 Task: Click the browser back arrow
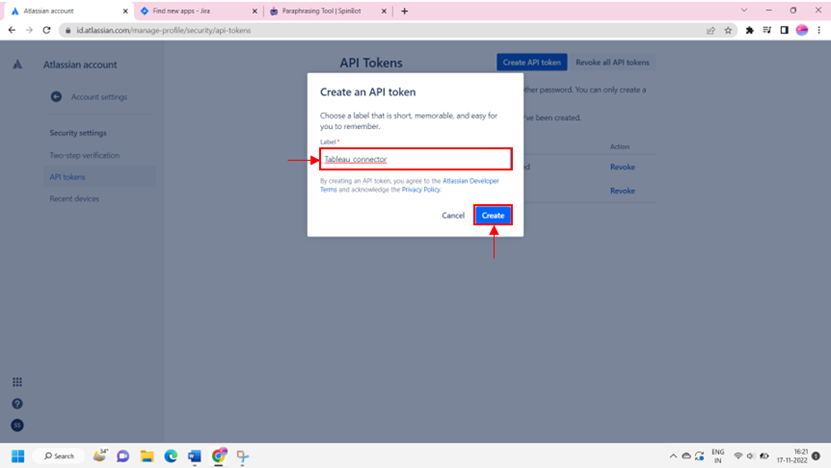[x=12, y=30]
